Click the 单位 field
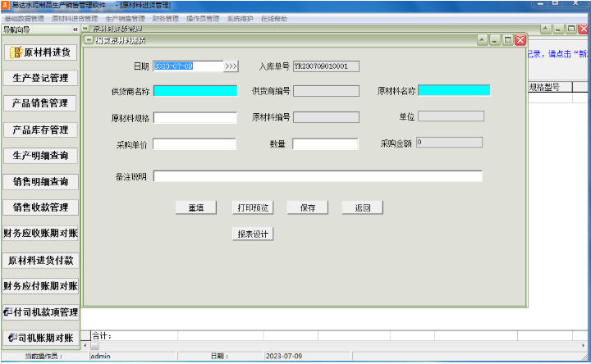 [451, 116]
